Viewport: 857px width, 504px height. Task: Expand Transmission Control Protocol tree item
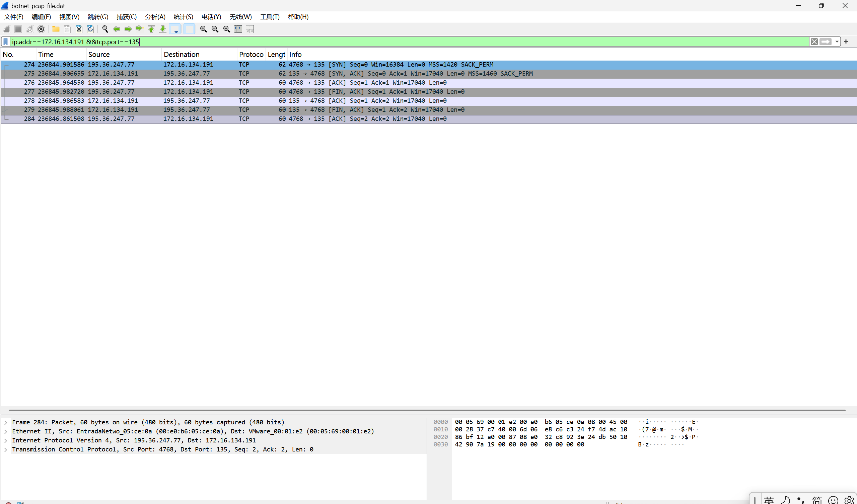tap(6, 450)
